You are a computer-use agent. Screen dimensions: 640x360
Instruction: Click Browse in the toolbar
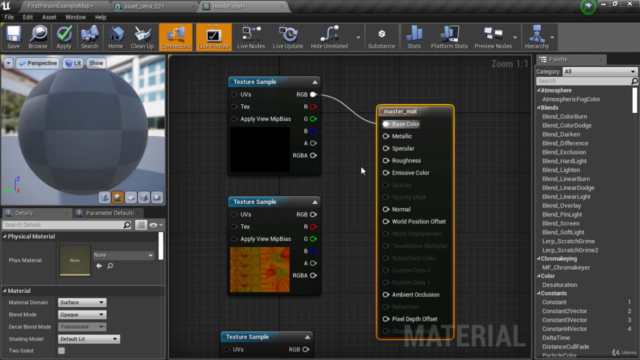point(38,37)
